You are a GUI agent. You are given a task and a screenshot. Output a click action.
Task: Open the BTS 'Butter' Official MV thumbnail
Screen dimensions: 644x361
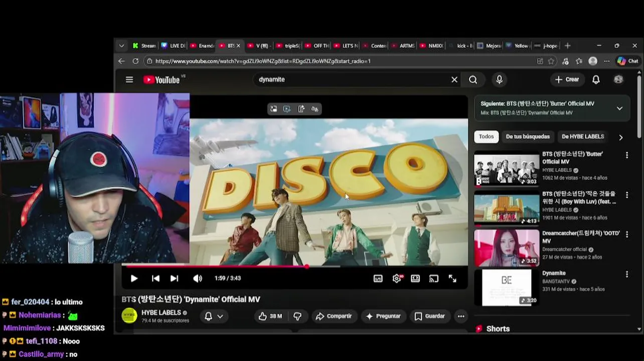tap(507, 168)
